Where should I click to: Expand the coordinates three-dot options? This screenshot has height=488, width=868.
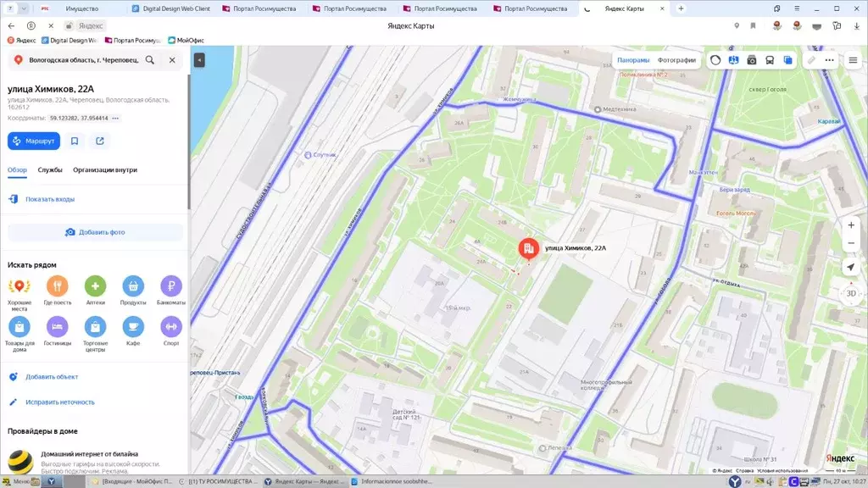click(x=116, y=118)
